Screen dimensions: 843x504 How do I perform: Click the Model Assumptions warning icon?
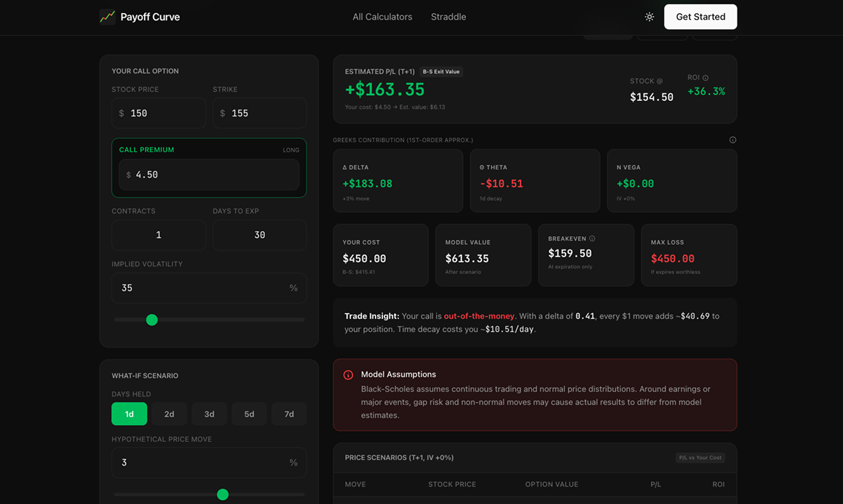pyautogui.click(x=348, y=374)
